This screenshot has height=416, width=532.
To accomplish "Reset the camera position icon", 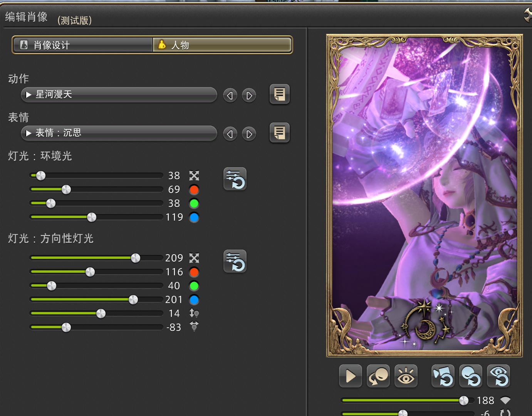I will coord(443,376).
